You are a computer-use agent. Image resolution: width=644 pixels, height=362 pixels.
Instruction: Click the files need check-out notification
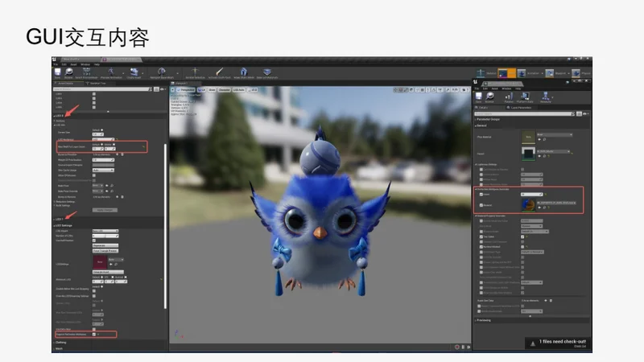tap(559, 343)
